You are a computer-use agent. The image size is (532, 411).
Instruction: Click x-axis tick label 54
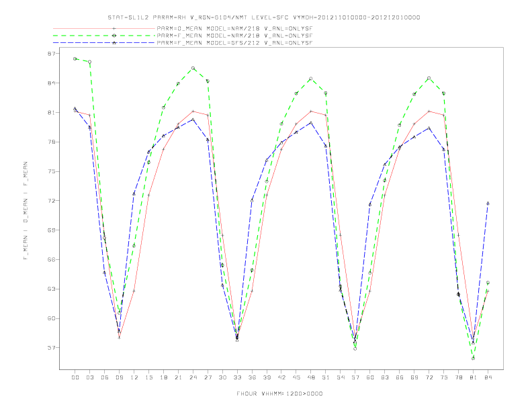(x=341, y=377)
